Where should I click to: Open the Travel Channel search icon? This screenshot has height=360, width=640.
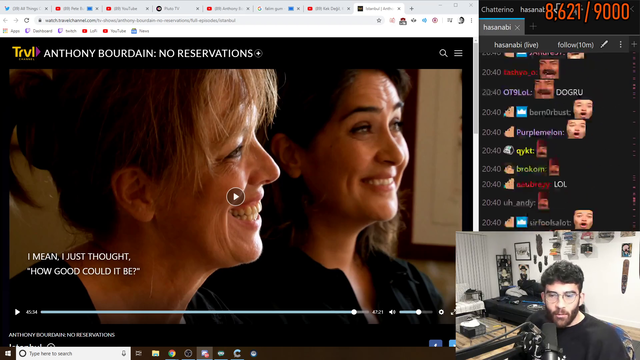click(443, 53)
